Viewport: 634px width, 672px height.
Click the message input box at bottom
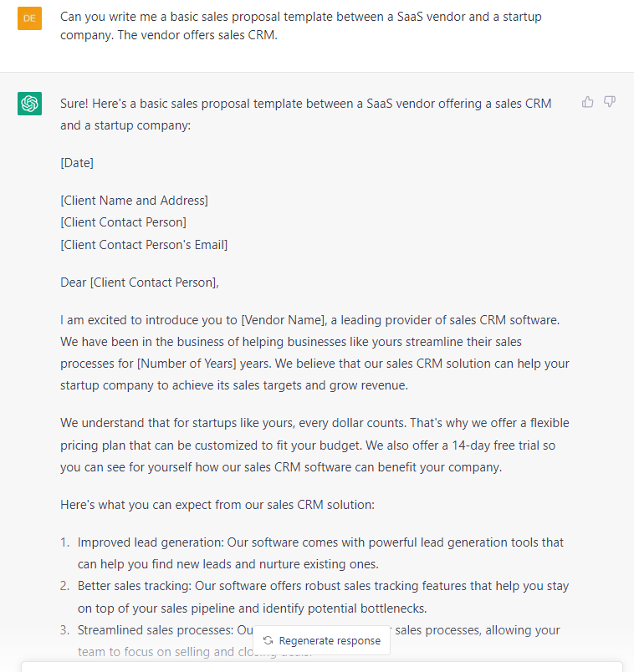coord(322,667)
